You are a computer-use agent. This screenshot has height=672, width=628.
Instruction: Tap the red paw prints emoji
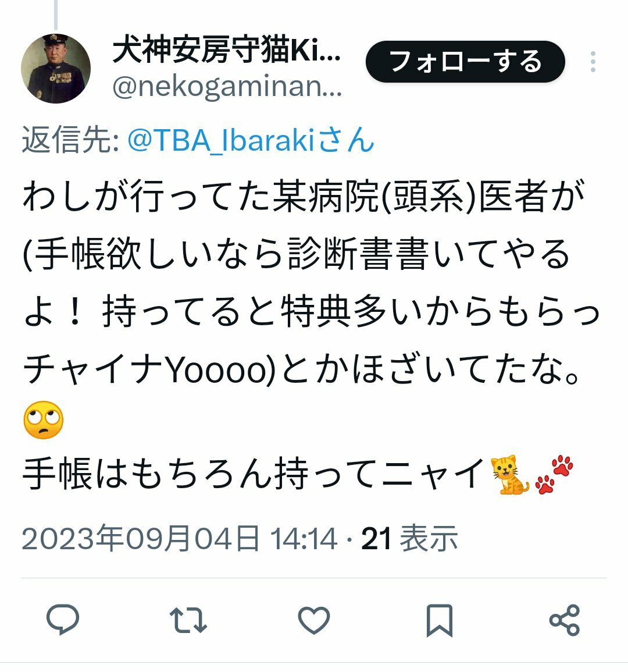pos(555,474)
